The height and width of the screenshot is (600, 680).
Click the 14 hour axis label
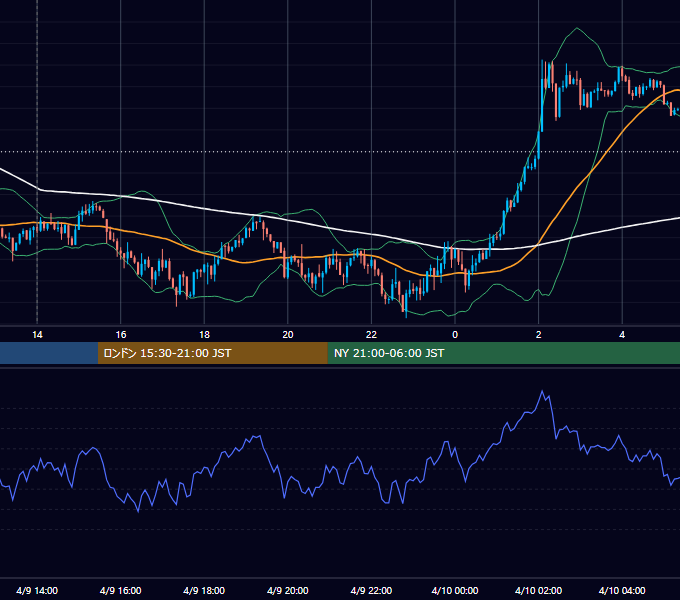[x=37, y=335]
